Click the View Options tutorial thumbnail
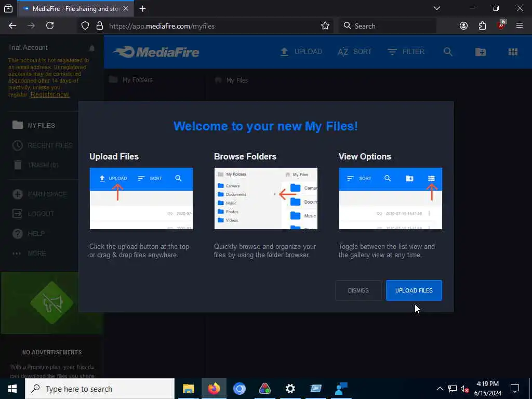The image size is (532, 399). 391,198
